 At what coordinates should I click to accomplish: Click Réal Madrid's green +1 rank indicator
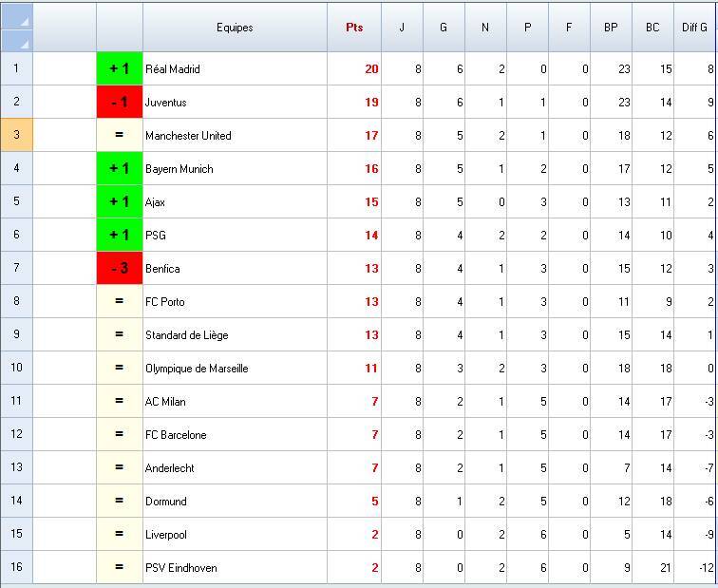(x=119, y=68)
